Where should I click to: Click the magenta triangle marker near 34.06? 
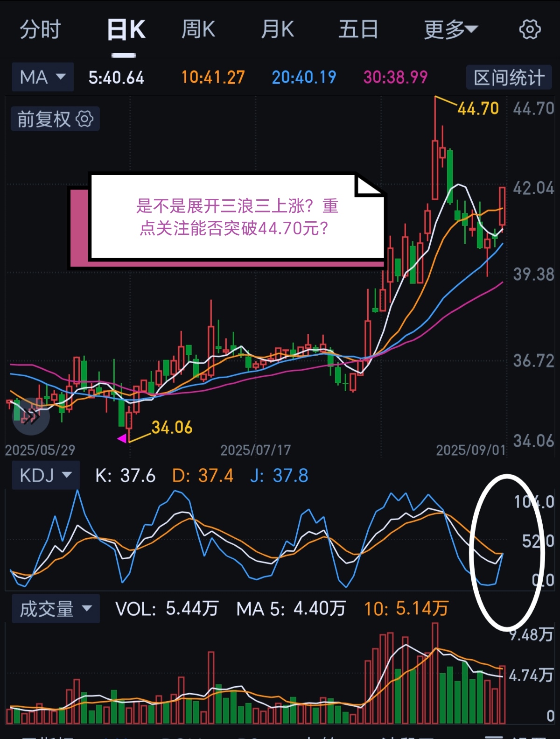click(x=122, y=438)
